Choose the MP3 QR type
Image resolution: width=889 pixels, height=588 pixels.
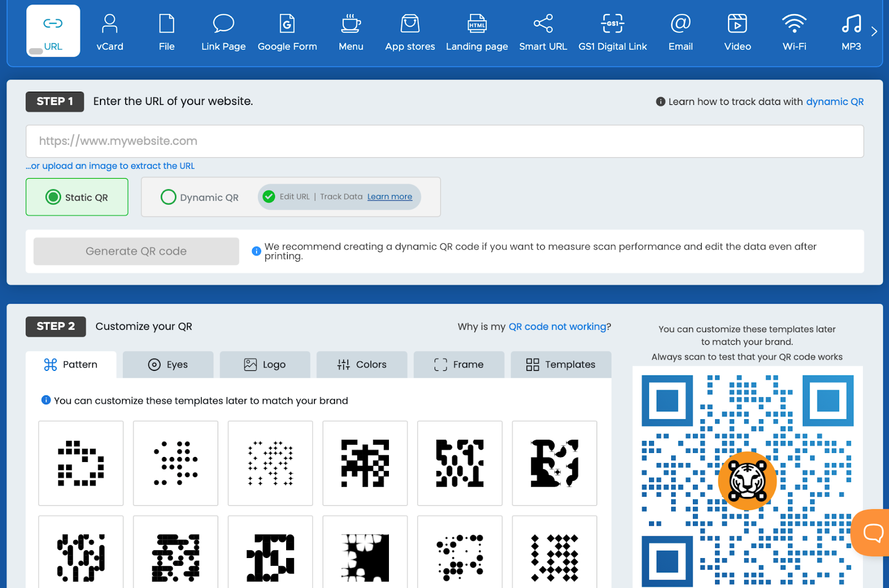(851, 32)
